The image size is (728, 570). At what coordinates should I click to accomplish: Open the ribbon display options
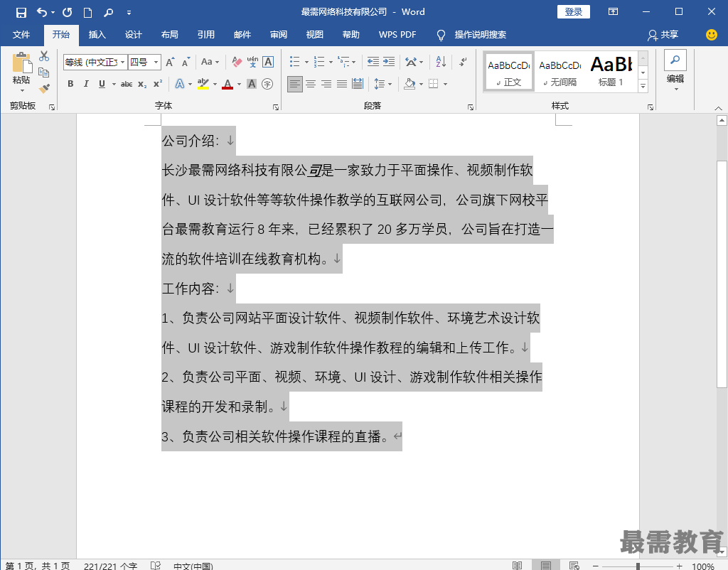point(613,12)
